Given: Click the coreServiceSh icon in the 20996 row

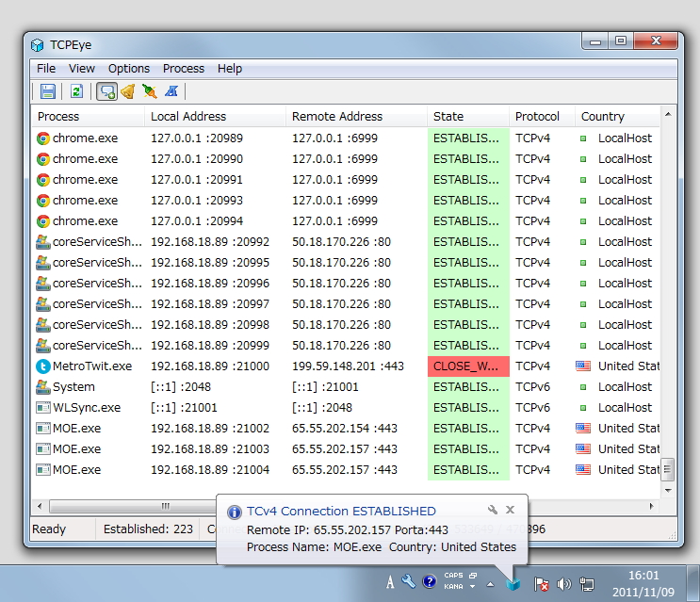Looking at the screenshot, I should [x=42, y=284].
